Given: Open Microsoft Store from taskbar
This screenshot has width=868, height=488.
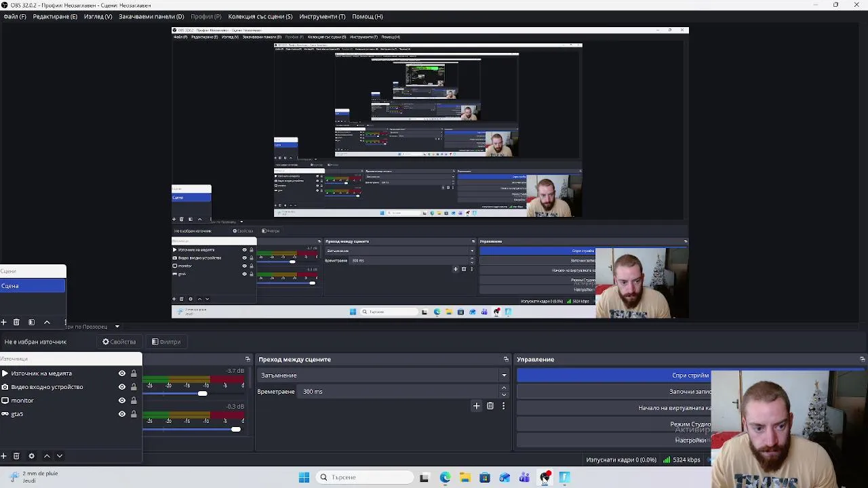Looking at the screenshot, I should [x=485, y=477].
